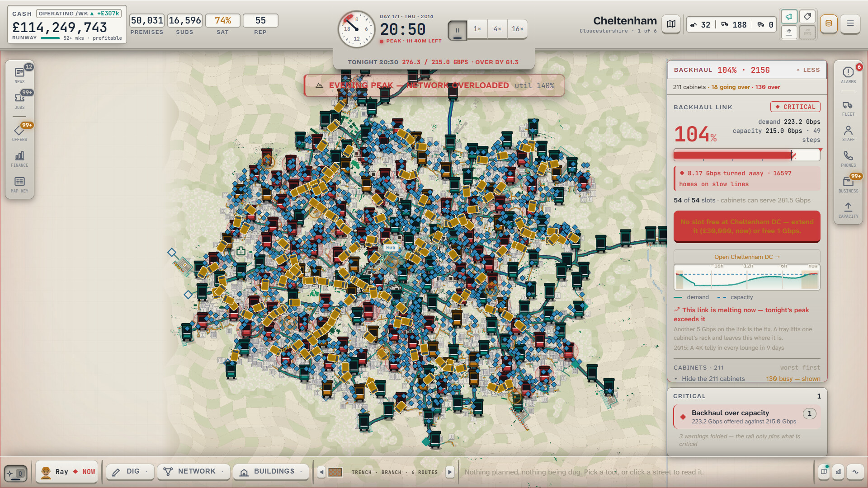Screen dimensions: 868x488
Task: Open the Backhaul over capacity alert
Action: tap(747, 417)
